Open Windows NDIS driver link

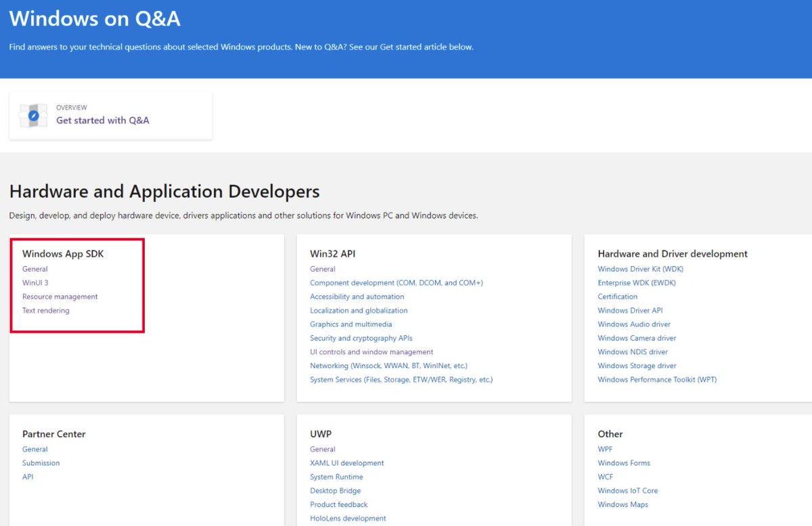click(x=633, y=352)
